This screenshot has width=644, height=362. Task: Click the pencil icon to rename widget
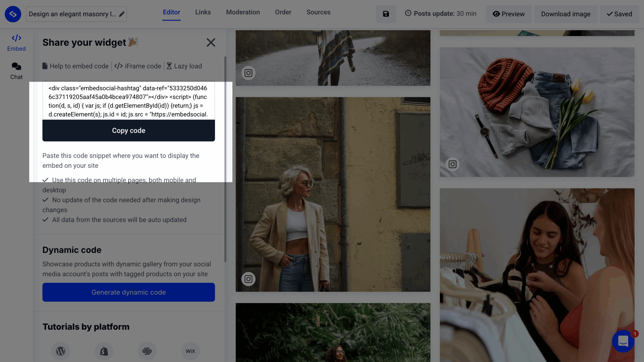[x=122, y=14]
